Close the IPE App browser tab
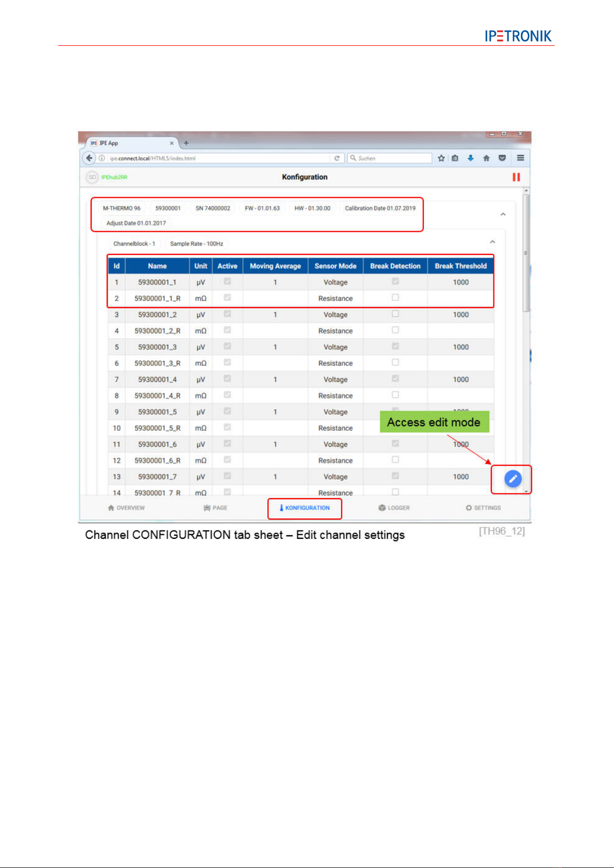This screenshot has height=868, width=614. [172, 143]
